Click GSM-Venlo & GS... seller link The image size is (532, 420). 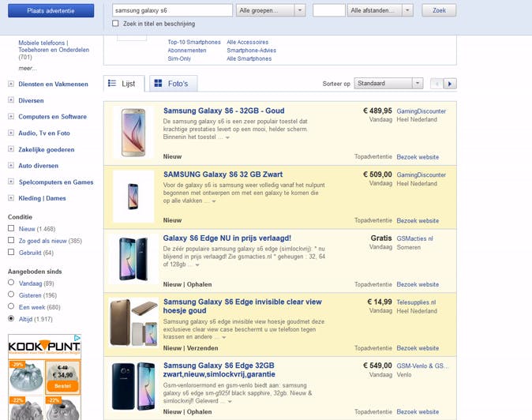click(x=422, y=366)
